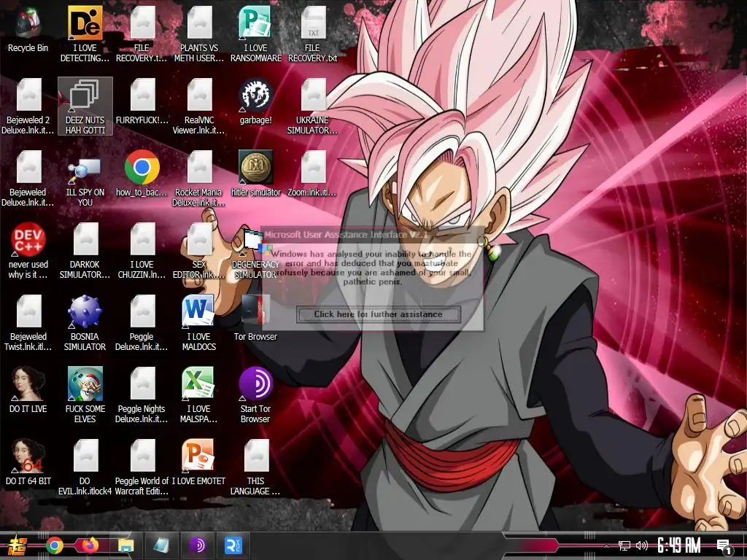Launch Firefox from the taskbar
Viewport: 747px width, 560px height.
(90, 545)
